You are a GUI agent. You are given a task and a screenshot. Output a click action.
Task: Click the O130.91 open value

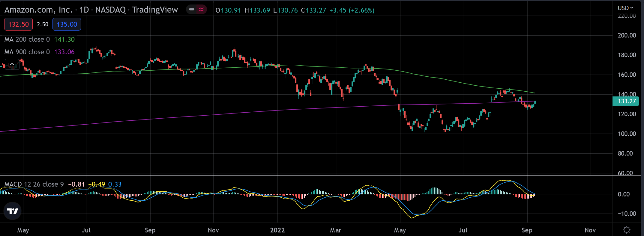tap(228, 10)
